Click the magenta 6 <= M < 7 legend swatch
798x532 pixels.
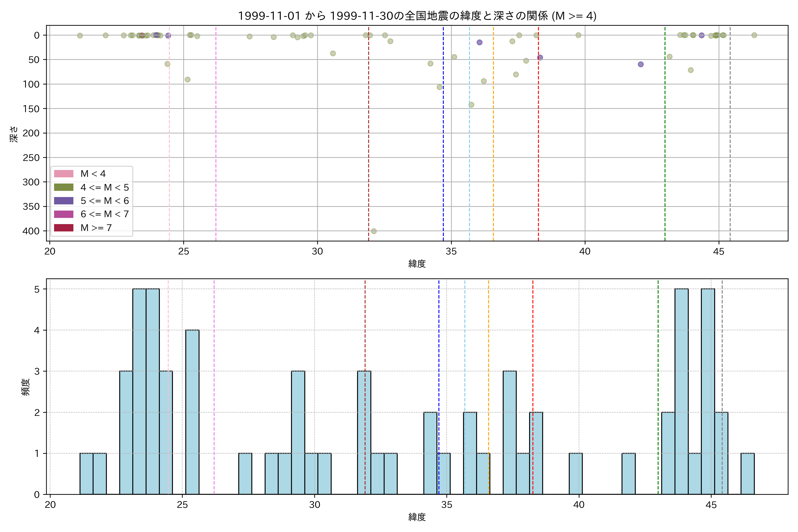click(x=63, y=214)
